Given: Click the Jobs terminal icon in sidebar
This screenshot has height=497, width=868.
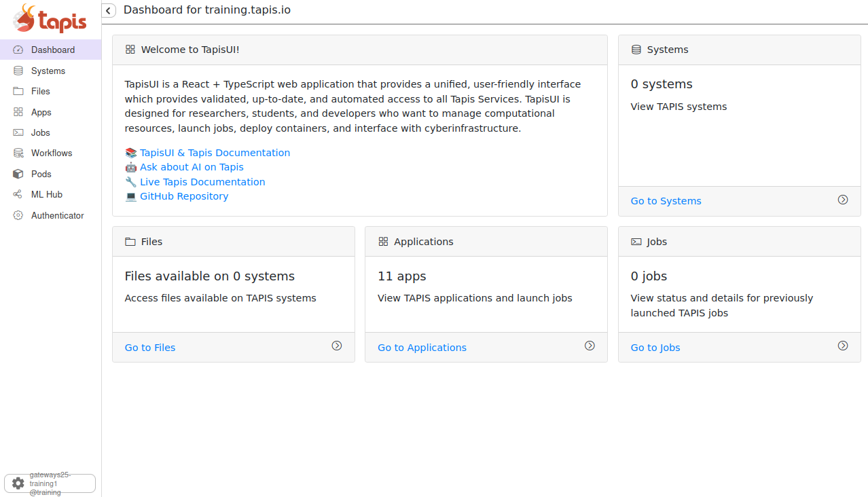Looking at the screenshot, I should pyautogui.click(x=18, y=132).
